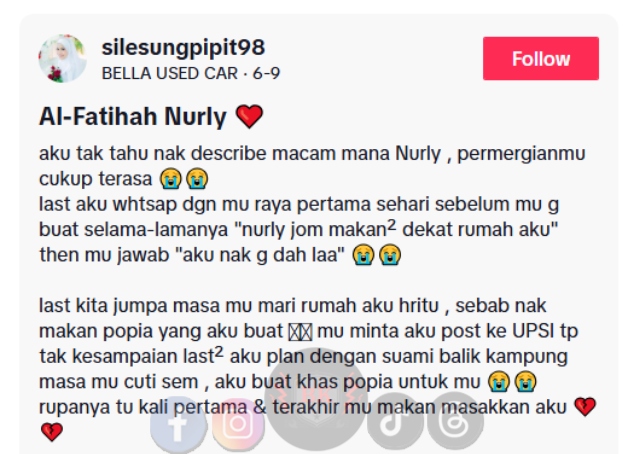Click the Follow button
The width and height of the screenshot is (628, 454).
541,58
